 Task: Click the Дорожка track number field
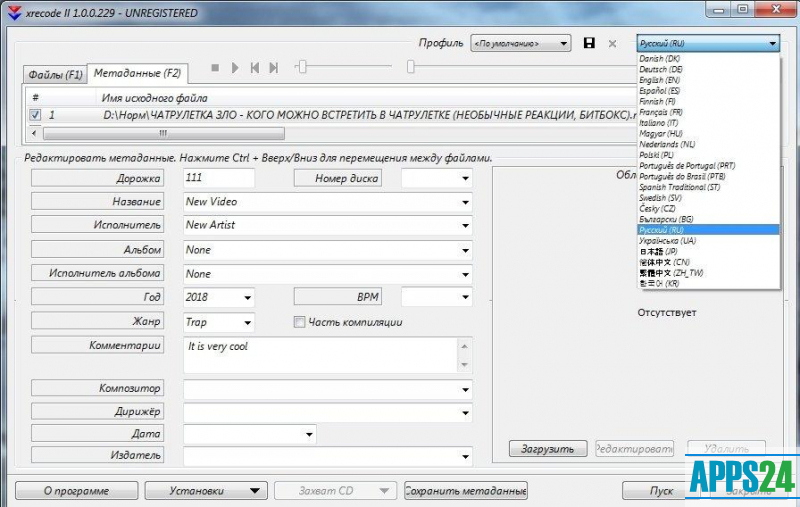coord(219,178)
